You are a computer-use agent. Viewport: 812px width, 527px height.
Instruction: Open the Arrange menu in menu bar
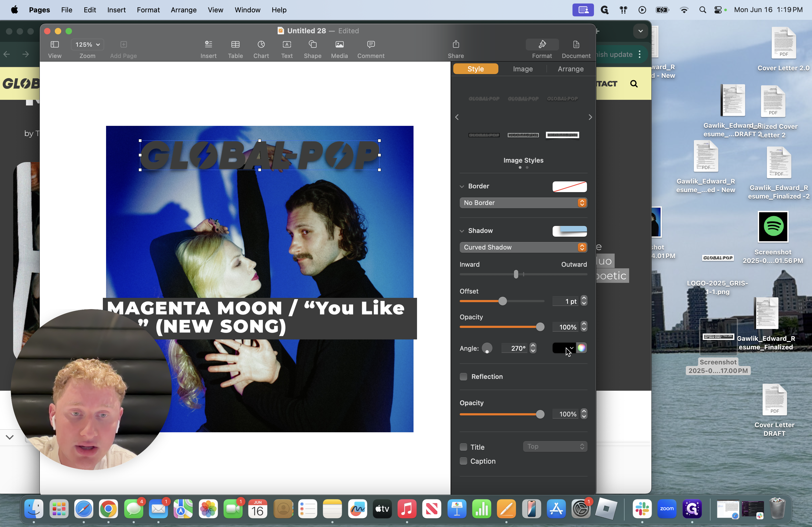[x=184, y=10]
